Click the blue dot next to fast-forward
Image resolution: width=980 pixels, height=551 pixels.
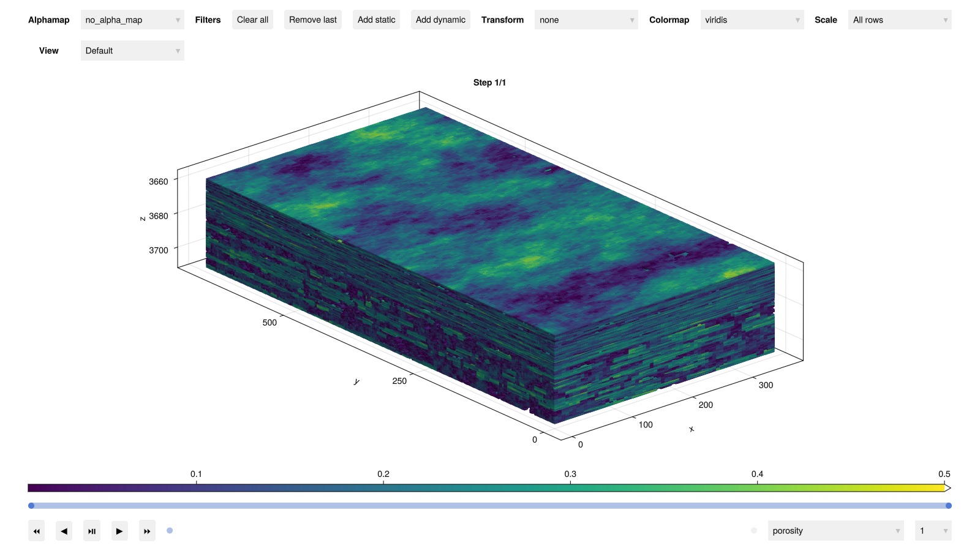pos(170,531)
